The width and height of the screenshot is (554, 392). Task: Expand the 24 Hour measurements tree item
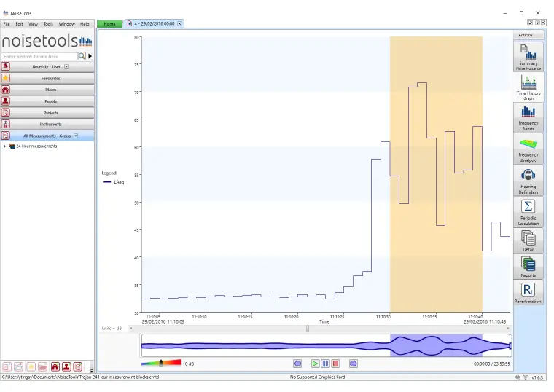point(4,146)
